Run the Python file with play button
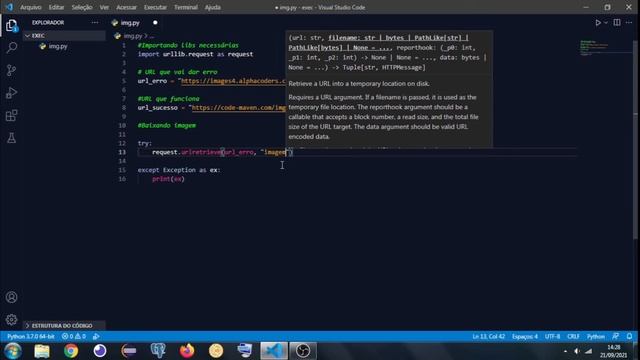This screenshot has height=360, width=640. point(598,23)
